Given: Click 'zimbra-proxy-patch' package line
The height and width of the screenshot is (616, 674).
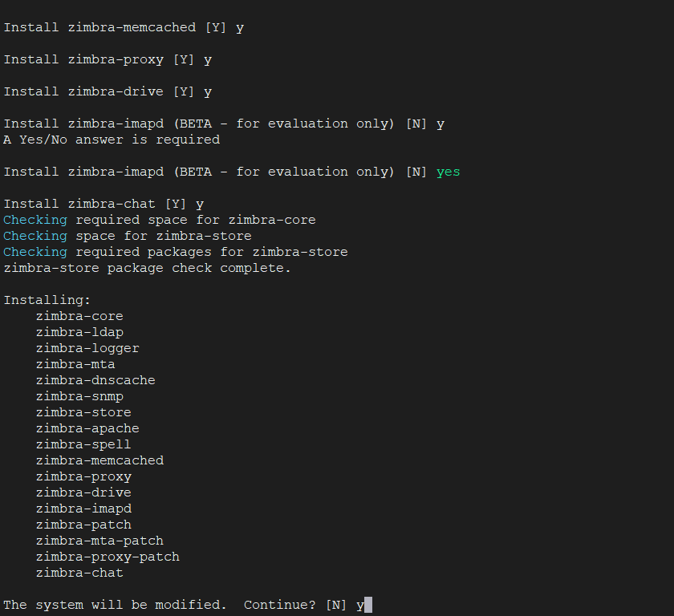Looking at the screenshot, I should (x=108, y=557).
